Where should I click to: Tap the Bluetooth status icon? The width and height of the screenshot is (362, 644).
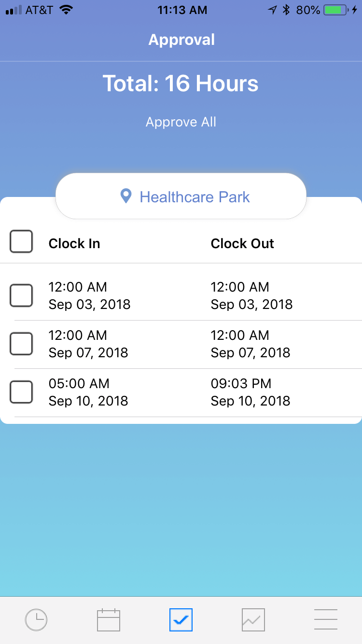pyautogui.click(x=286, y=10)
